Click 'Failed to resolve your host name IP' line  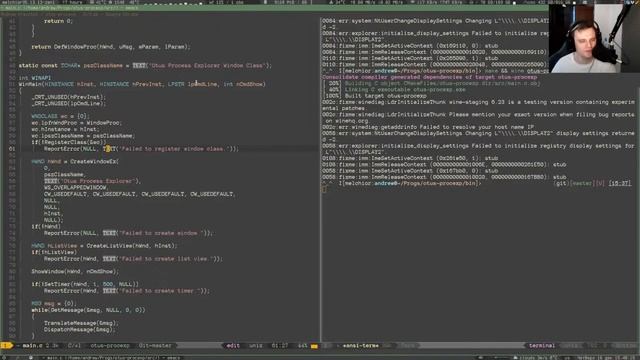tap(428, 127)
